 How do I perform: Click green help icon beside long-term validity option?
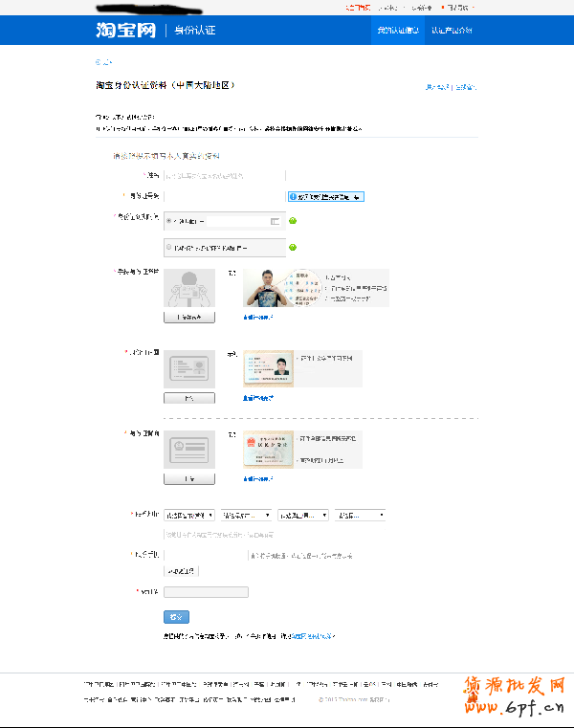[293, 247]
